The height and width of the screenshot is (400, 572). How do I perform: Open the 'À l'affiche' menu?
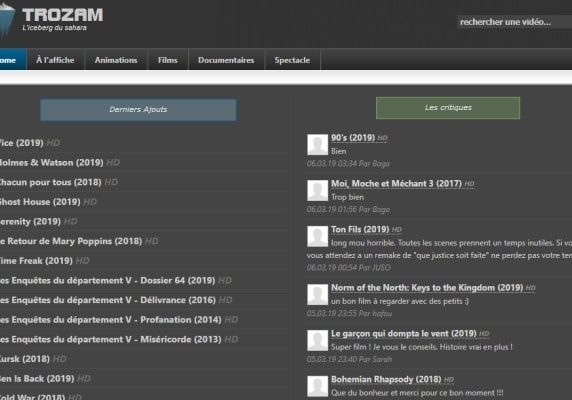click(x=55, y=60)
